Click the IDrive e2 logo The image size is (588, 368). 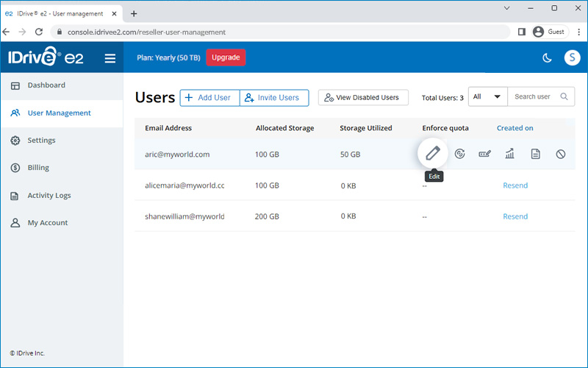46,57
